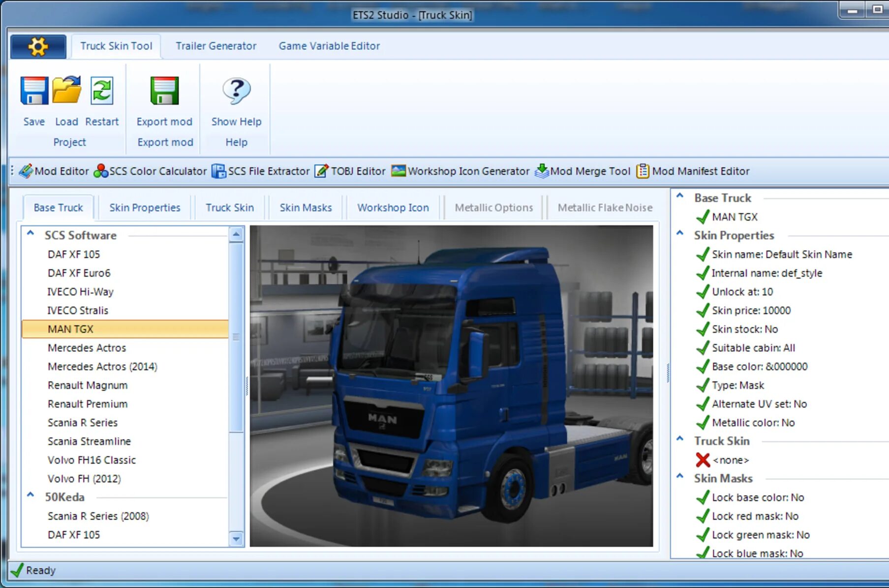Image resolution: width=889 pixels, height=588 pixels.
Task: Click the Ready status checkmark icon
Action: 17,570
